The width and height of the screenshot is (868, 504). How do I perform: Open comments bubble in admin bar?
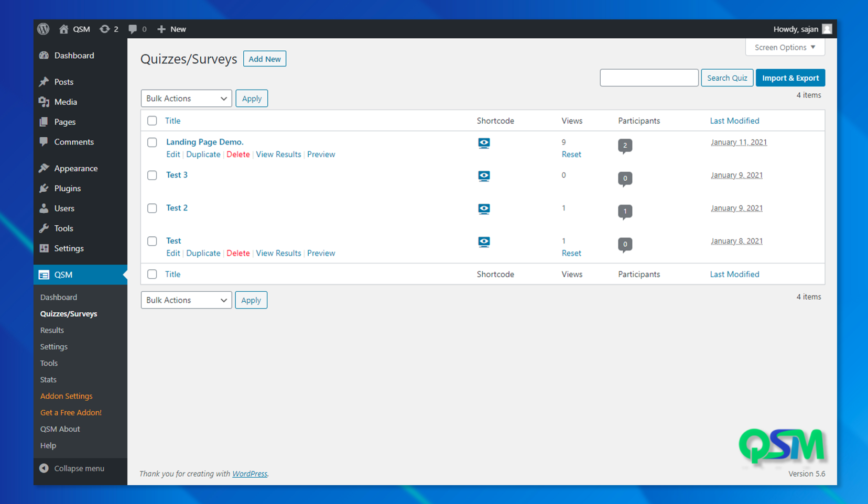click(x=133, y=29)
